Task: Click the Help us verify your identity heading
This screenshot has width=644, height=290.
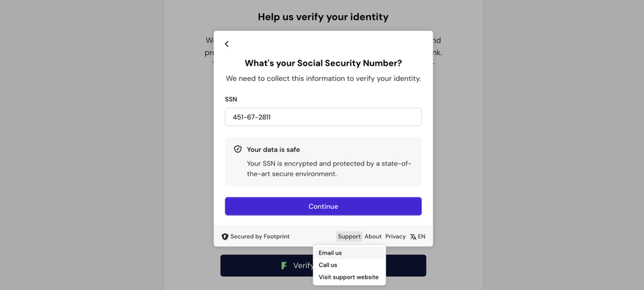Action: coord(323,17)
